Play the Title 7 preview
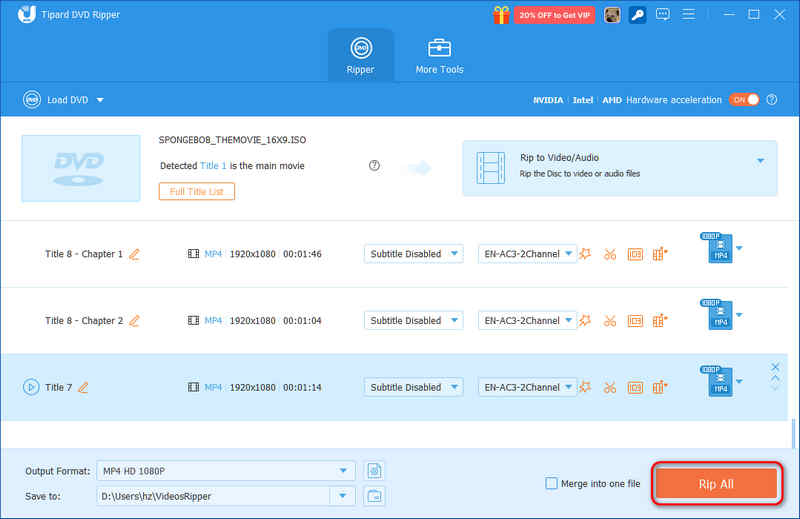 click(x=31, y=387)
